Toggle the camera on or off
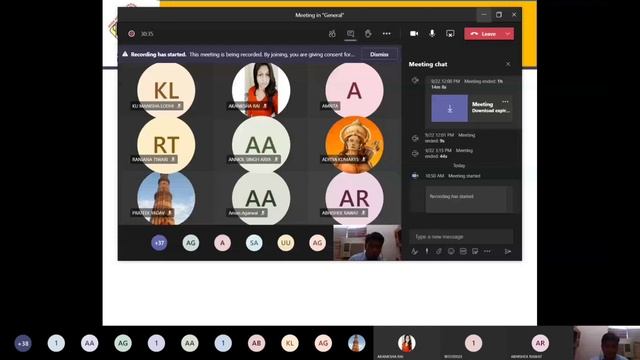Viewport: 640px width, 360px height. pos(414,34)
